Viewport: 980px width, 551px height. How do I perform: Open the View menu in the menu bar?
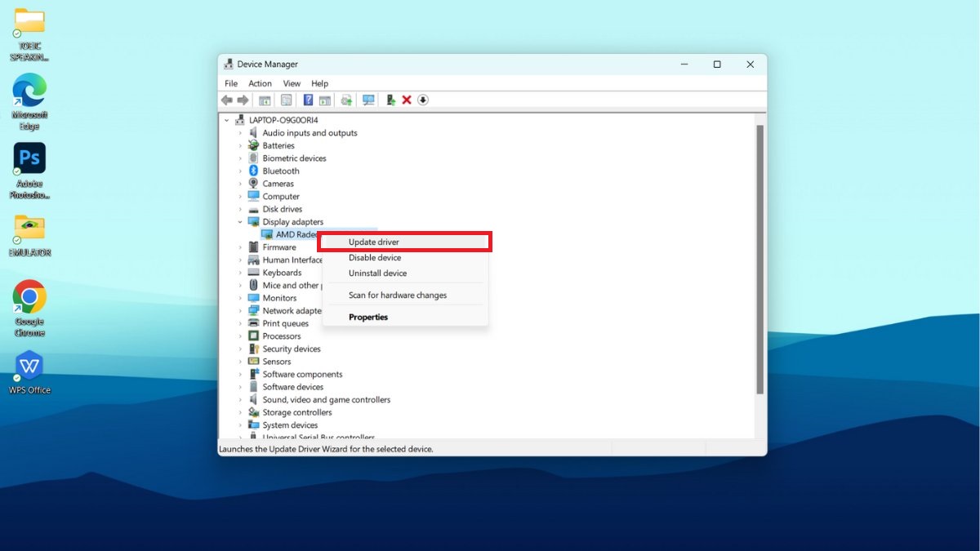[x=292, y=83]
